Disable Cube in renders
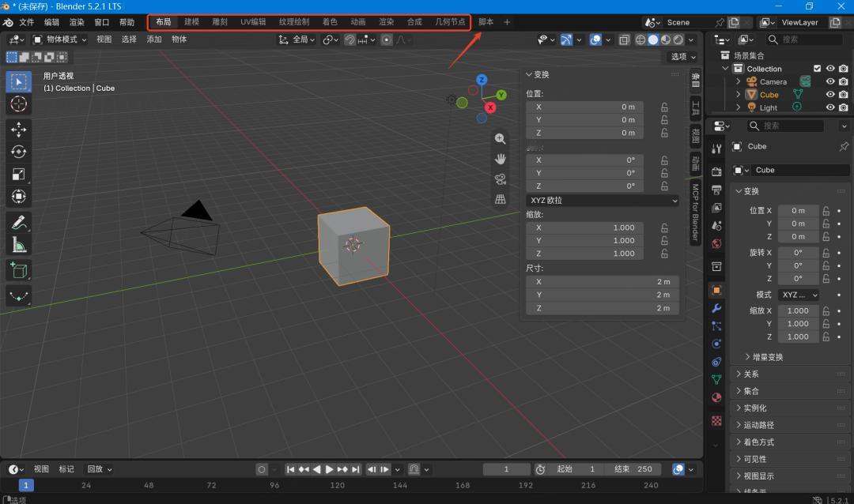854x504 pixels. click(x=844, y=95)
